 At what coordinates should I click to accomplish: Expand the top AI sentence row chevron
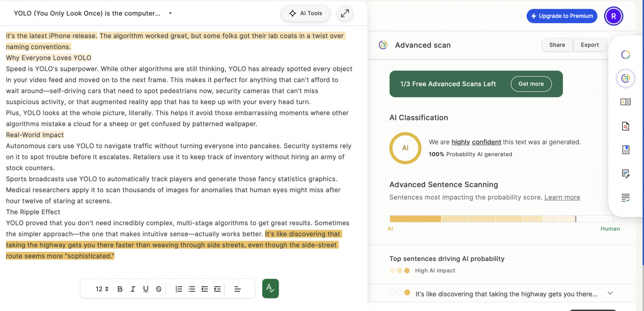point(610,293)
